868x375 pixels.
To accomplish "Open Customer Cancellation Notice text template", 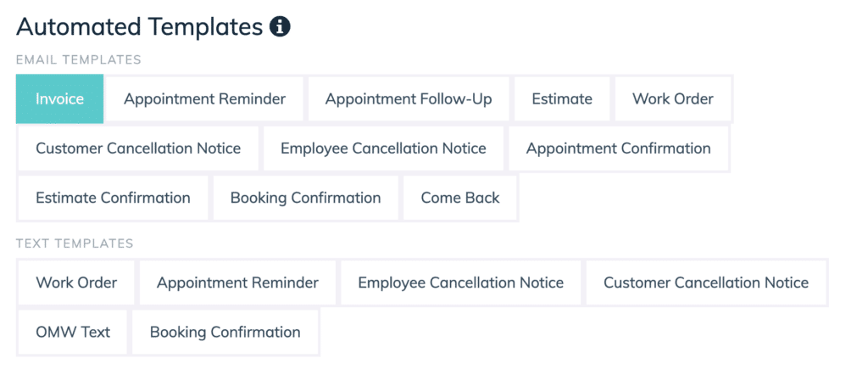I will (706, 283).
